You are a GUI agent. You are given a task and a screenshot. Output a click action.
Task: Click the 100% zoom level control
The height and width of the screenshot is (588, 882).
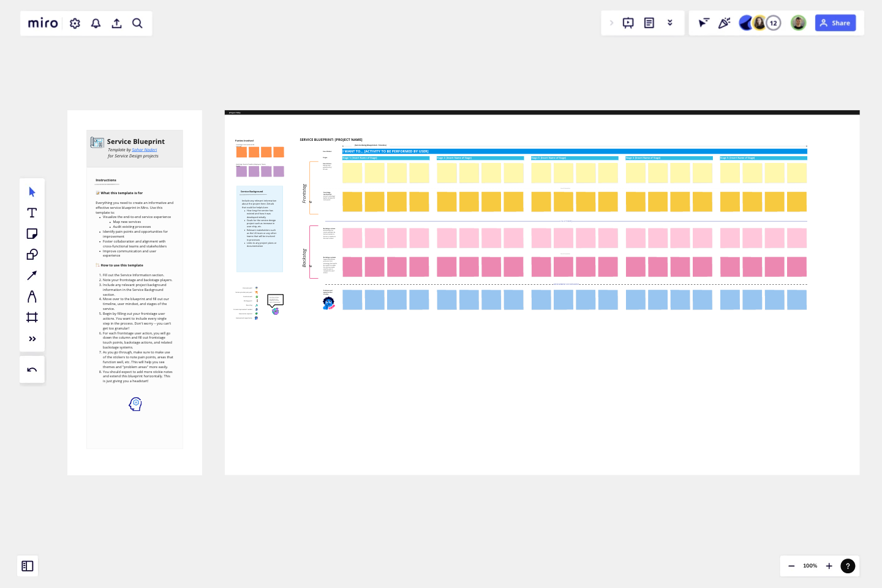coord(810,566)
